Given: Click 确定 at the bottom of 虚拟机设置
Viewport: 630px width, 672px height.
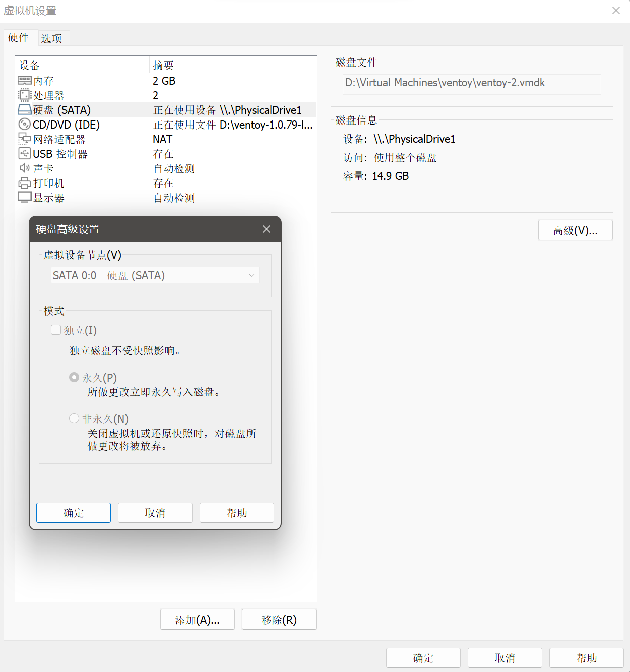Looking at the screenshot, I should (423, 658).
